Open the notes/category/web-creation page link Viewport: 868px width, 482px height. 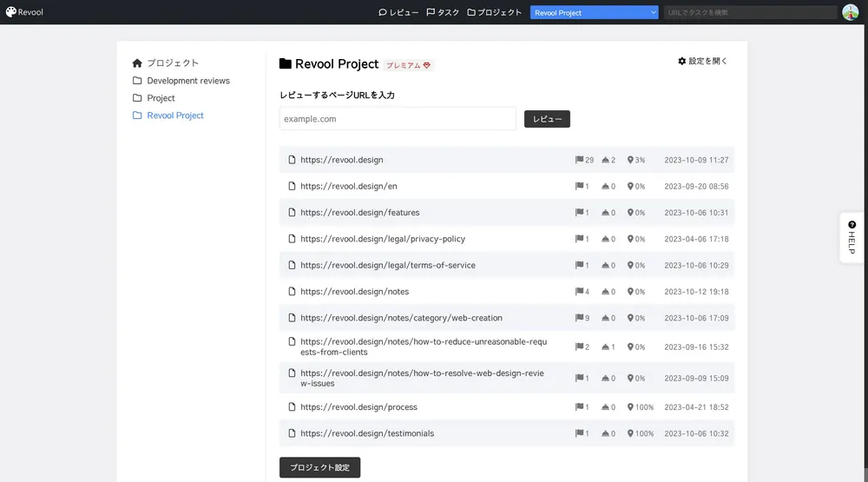tap(401, 318)
